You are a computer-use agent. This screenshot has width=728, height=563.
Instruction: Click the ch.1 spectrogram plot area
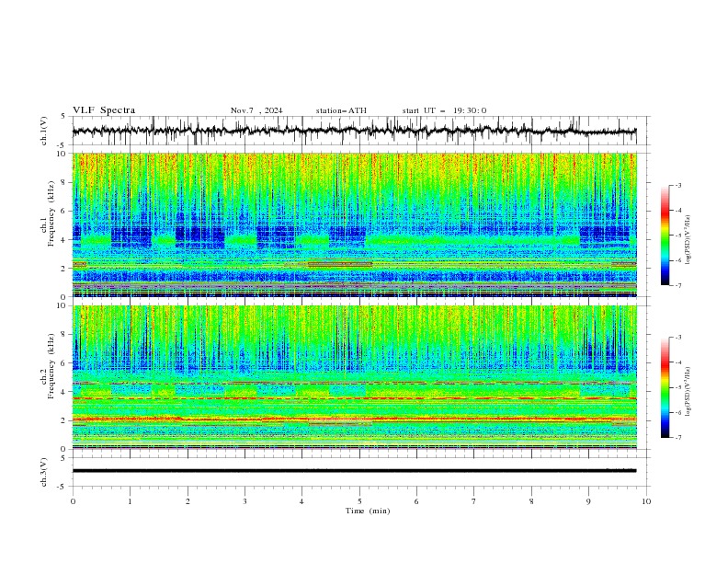[x=355, y=224]
